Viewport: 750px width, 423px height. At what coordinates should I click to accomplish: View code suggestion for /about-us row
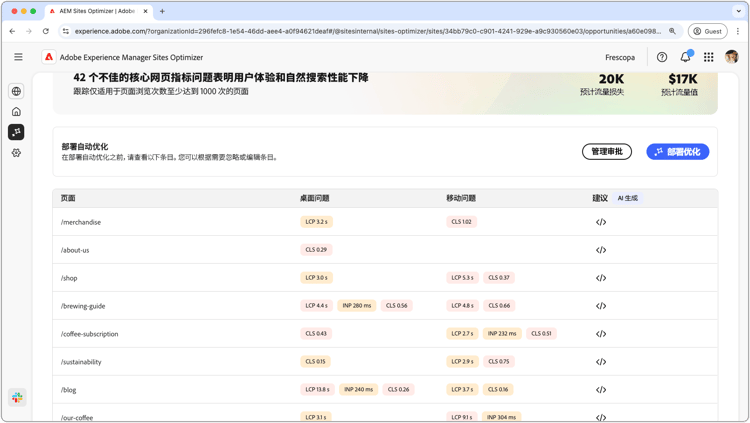coord(601,250)
